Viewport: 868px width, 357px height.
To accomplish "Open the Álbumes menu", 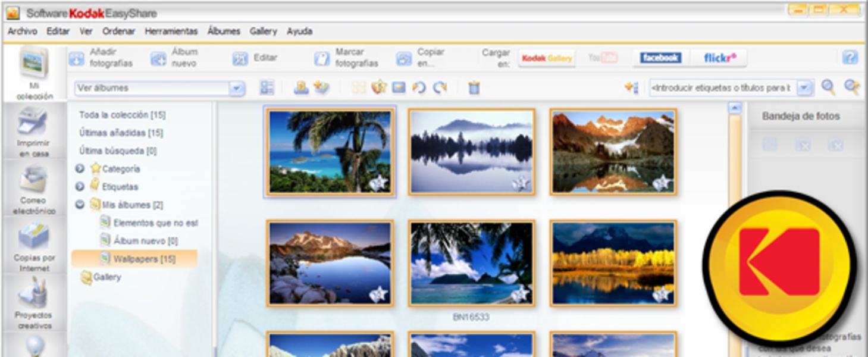I will [x=224, y=32].
